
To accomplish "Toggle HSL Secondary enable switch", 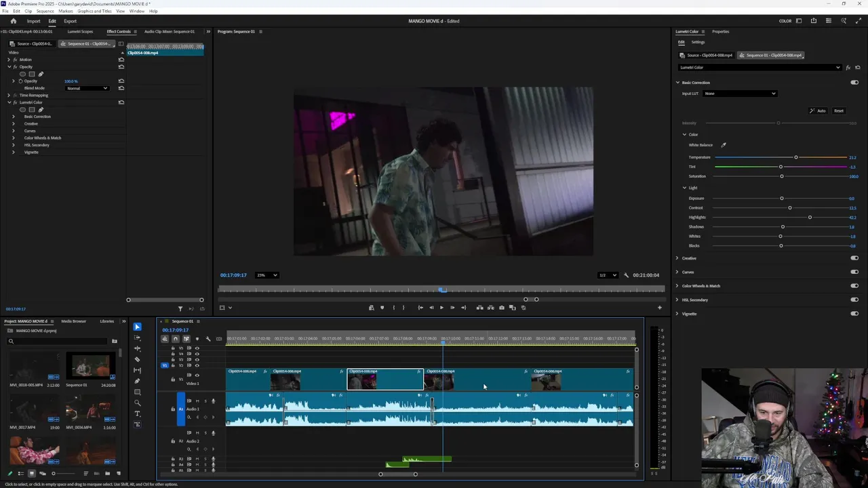I will click(854, 300).
